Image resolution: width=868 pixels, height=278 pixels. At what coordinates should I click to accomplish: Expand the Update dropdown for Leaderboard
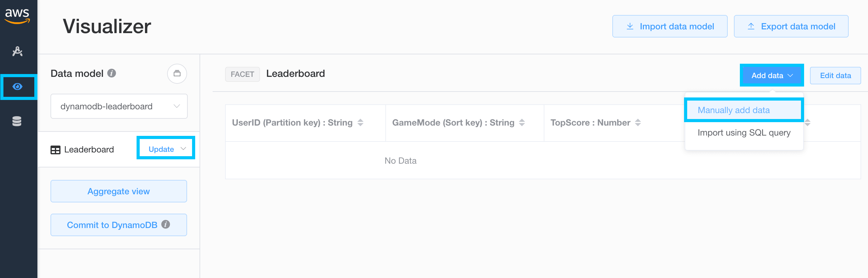click(x=166, y=149)
